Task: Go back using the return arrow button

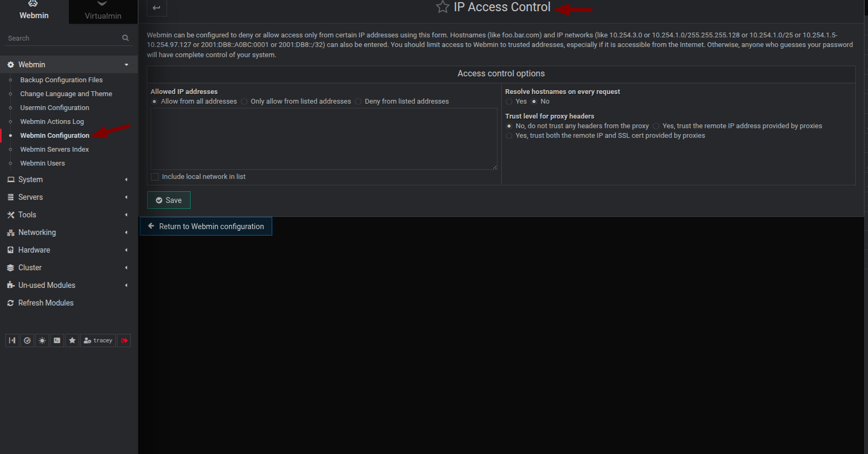Action: pos(156,7)
